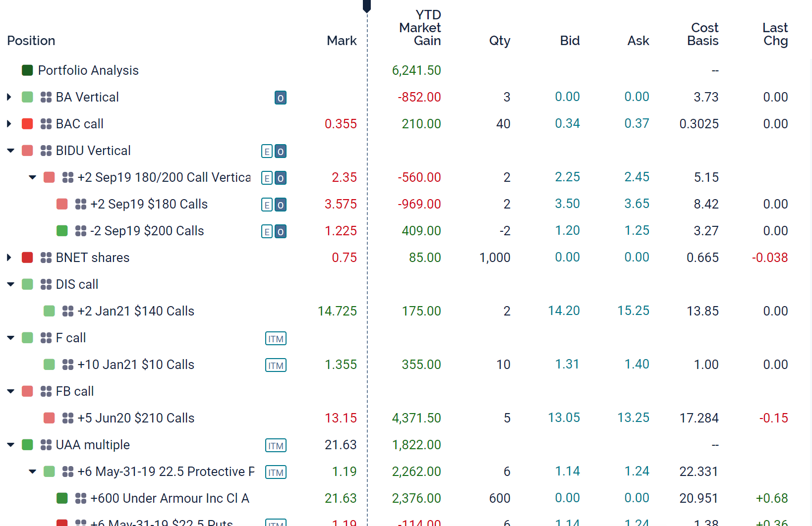Click the grid icon beside BAC call

(46, 124)
